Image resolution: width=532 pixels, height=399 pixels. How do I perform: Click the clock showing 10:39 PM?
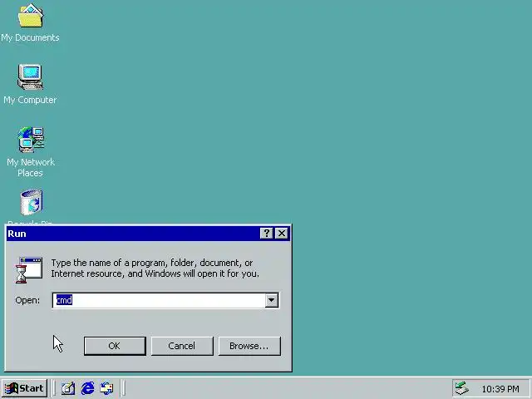tap(500, 389)
